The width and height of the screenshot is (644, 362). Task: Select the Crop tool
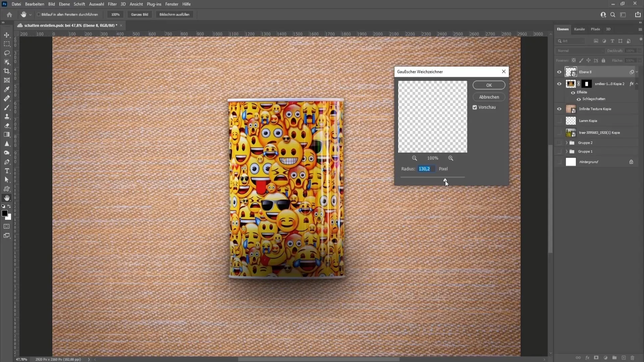tap(7, 71)
